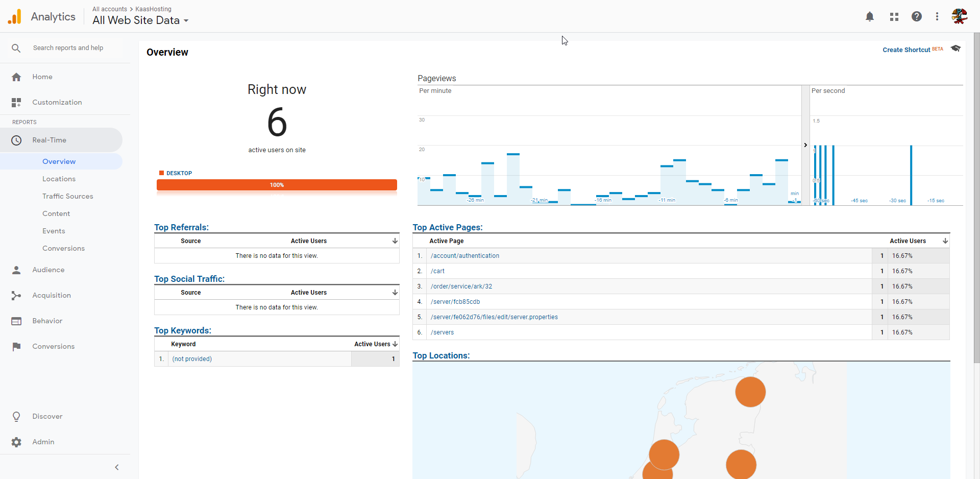Click the graduation cap education icon
980x479 pixels.
coord(956,49)
